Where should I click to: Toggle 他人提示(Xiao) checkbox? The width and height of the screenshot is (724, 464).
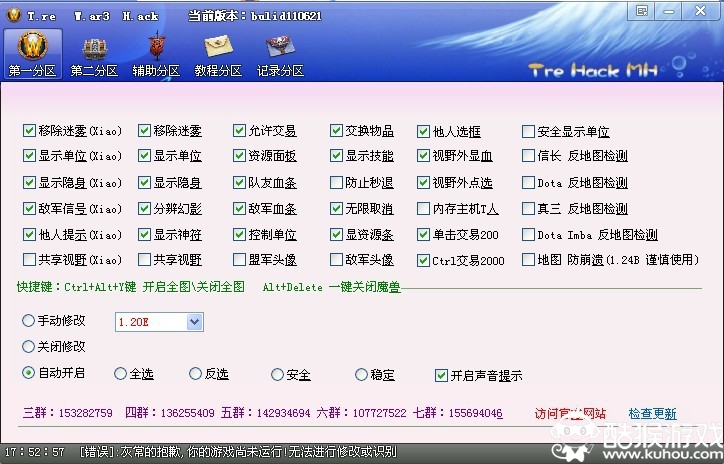(29, 235)
